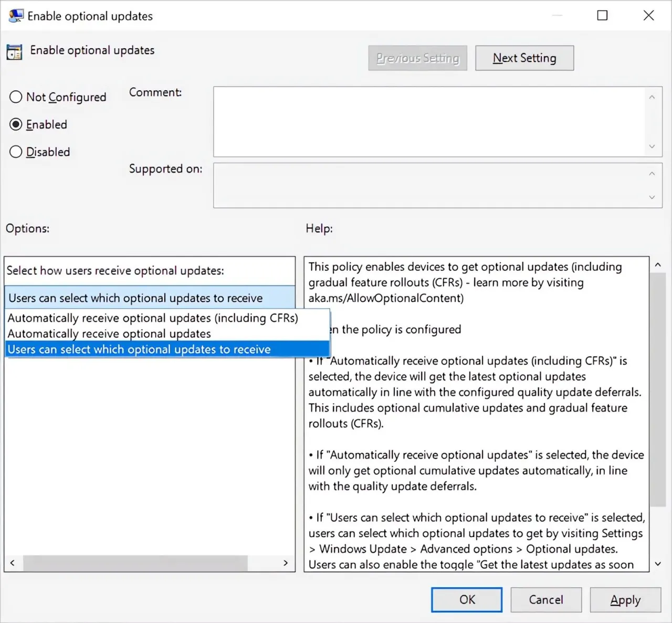672x623 pixels.
Task: Collapse the optional updates combo box
Action: 150,298
